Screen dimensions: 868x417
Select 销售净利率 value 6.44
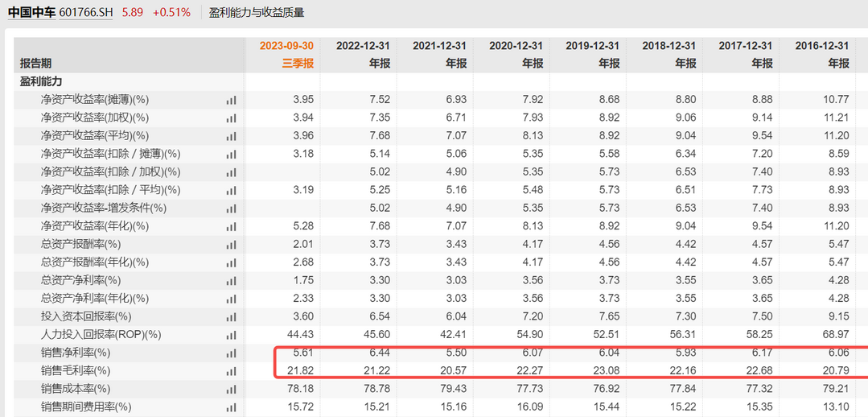tap(379, 353)
